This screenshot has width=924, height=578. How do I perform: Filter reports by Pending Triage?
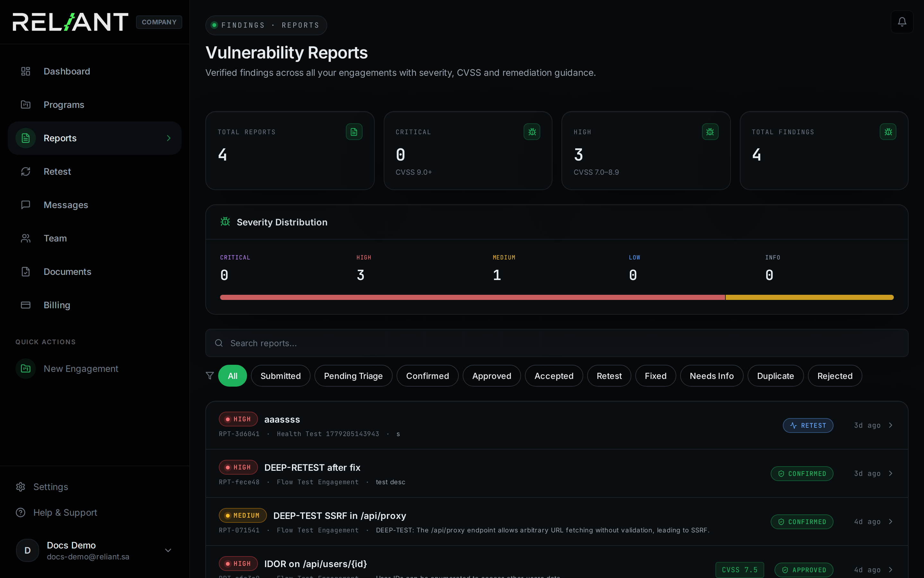[353, 376]
